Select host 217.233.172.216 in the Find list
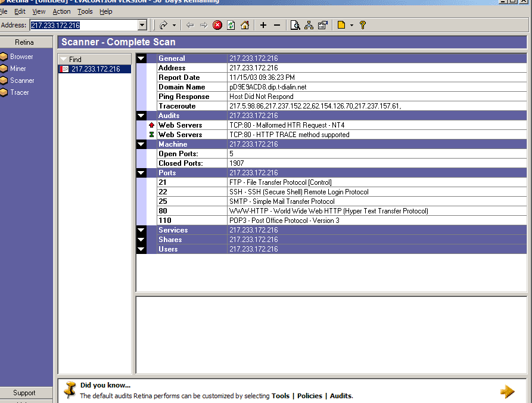Viewport: 532px width, 403px height. tap(95, 69)
